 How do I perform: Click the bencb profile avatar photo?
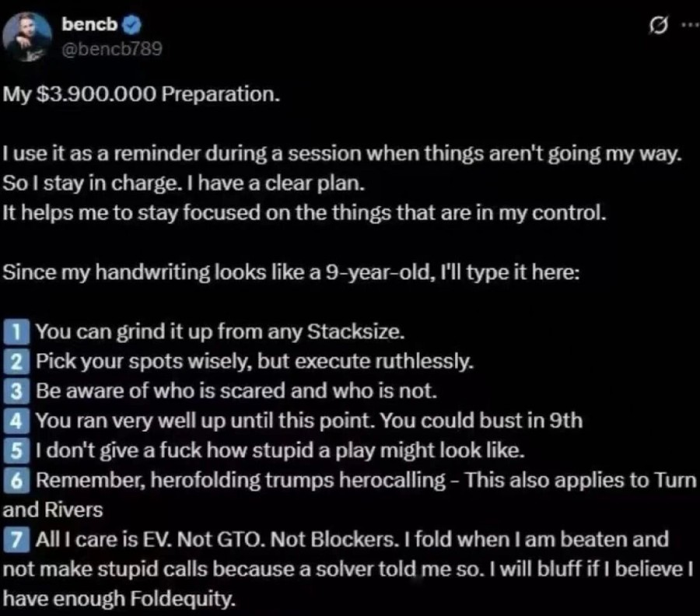click(x=30, y=37)
